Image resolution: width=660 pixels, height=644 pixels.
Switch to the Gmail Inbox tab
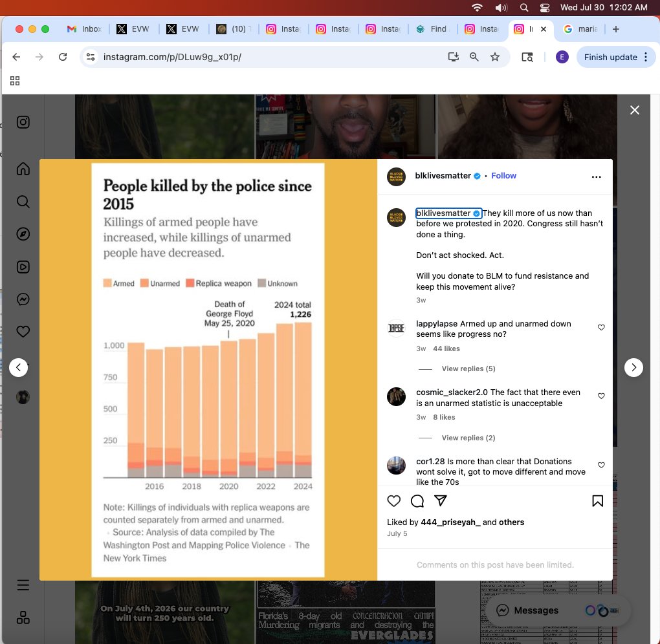tap(85, 29)
